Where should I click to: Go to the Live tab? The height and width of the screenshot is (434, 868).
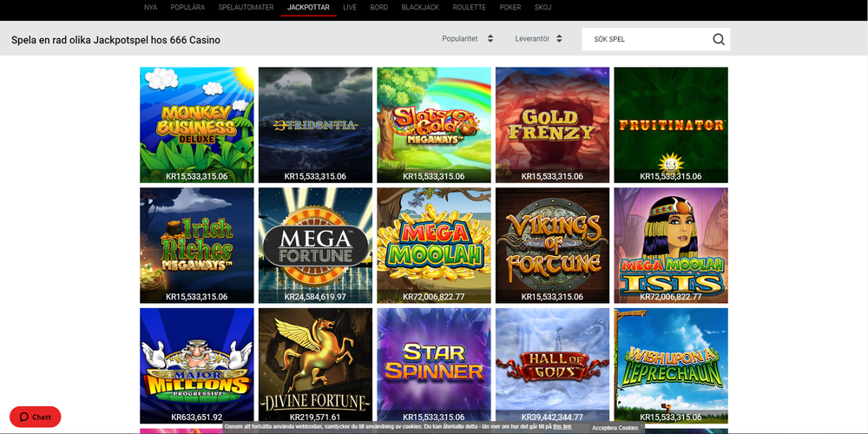pyautogui.click(x=350, y=8)
